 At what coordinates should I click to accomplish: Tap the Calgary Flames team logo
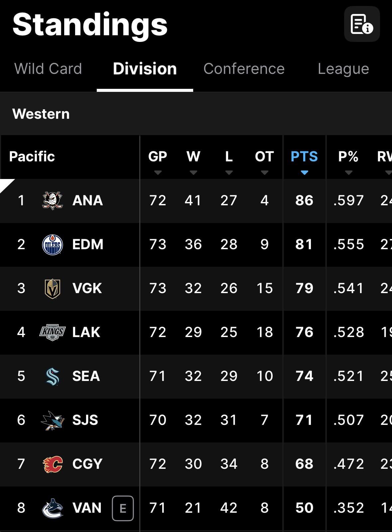53,464
